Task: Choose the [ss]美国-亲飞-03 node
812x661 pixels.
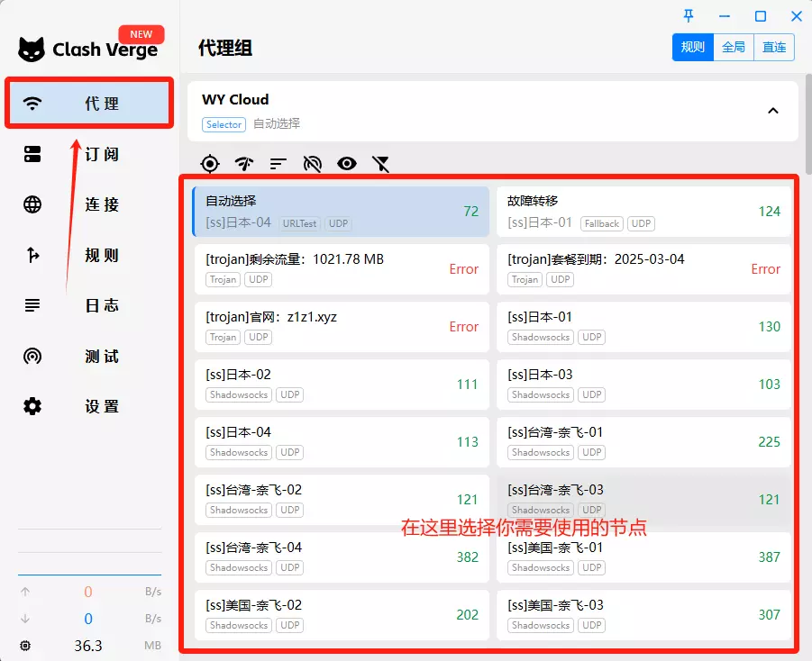Action: (x=643, y=614)
